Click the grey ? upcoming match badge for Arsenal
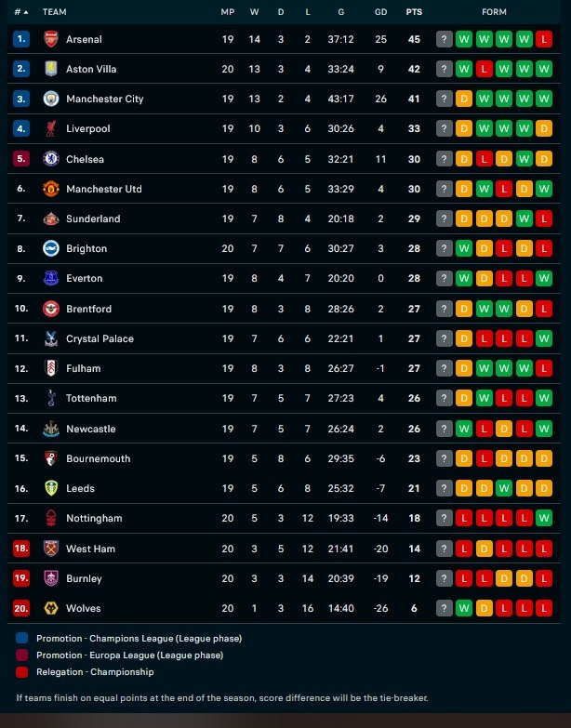571x728 pixels. point(445,39)
